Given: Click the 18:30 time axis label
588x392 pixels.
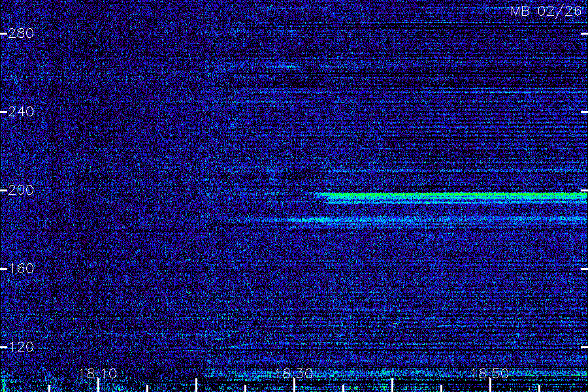Looking at the screenshot, I should [293, 373].
